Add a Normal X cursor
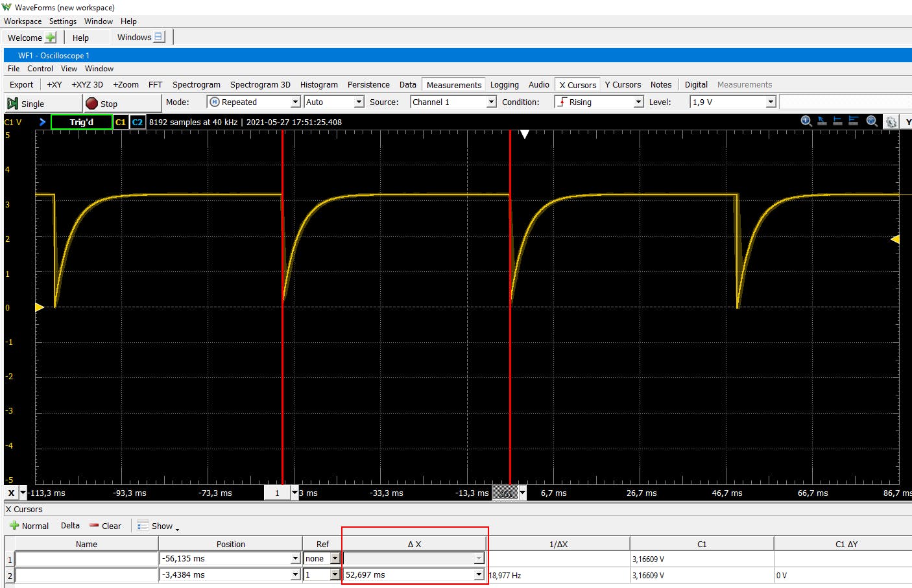Screen dimensions: 912x588 point(29,526)
